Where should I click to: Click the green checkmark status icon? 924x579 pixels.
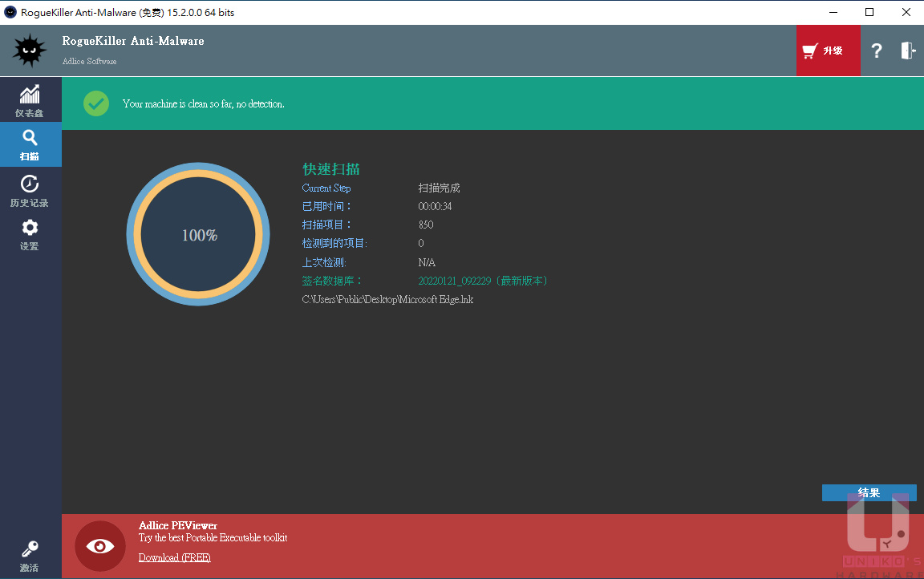[x=96, y=103]
